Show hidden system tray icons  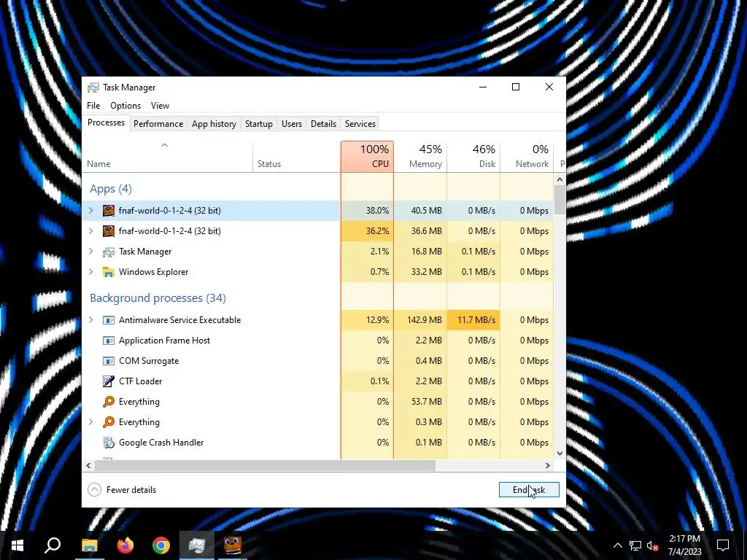617,545
